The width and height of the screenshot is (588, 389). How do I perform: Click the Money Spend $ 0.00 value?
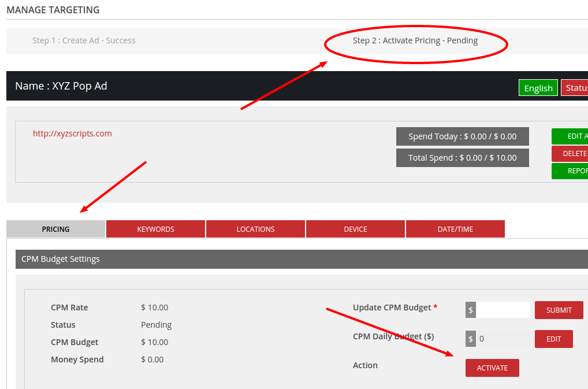click(152, 360)
